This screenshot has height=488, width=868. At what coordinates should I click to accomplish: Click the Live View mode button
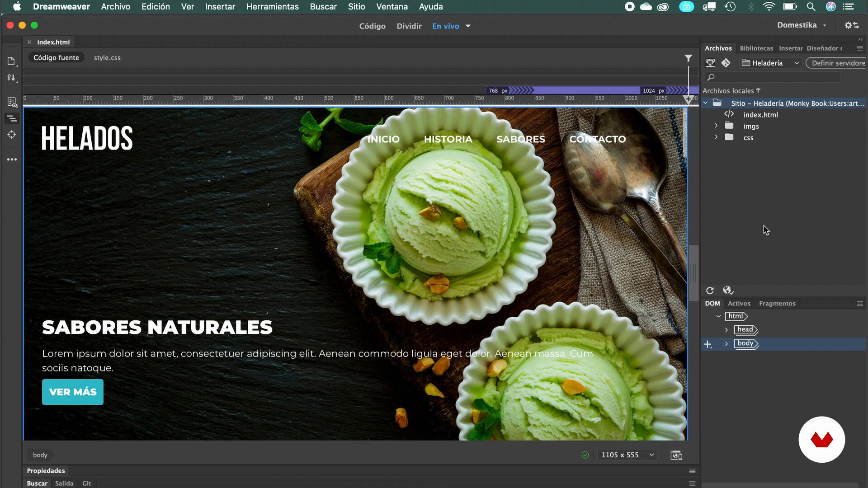445,26
